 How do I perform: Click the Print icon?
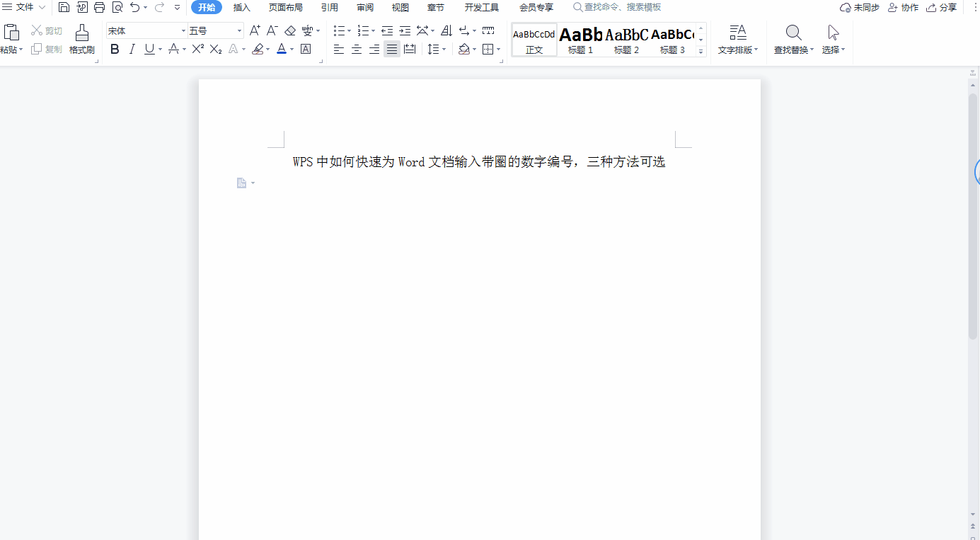coord(99,8)
